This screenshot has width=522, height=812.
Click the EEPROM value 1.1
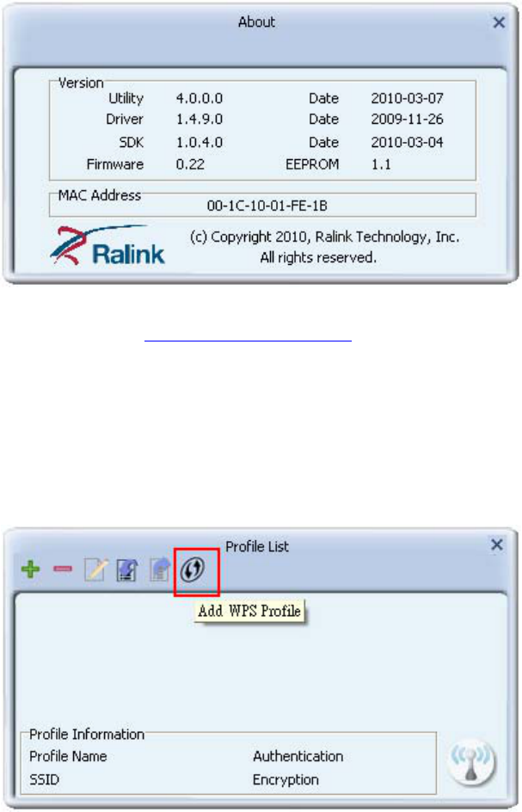click(381, 164)
